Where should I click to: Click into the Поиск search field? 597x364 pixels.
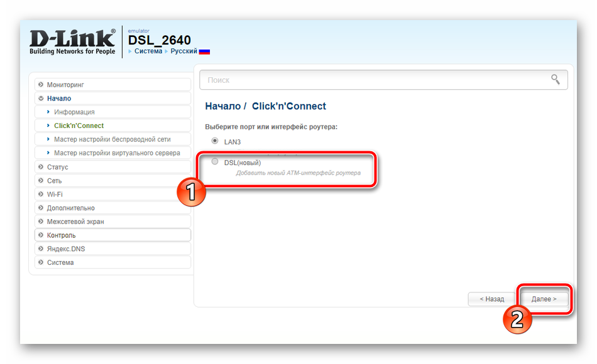[383, 80]
